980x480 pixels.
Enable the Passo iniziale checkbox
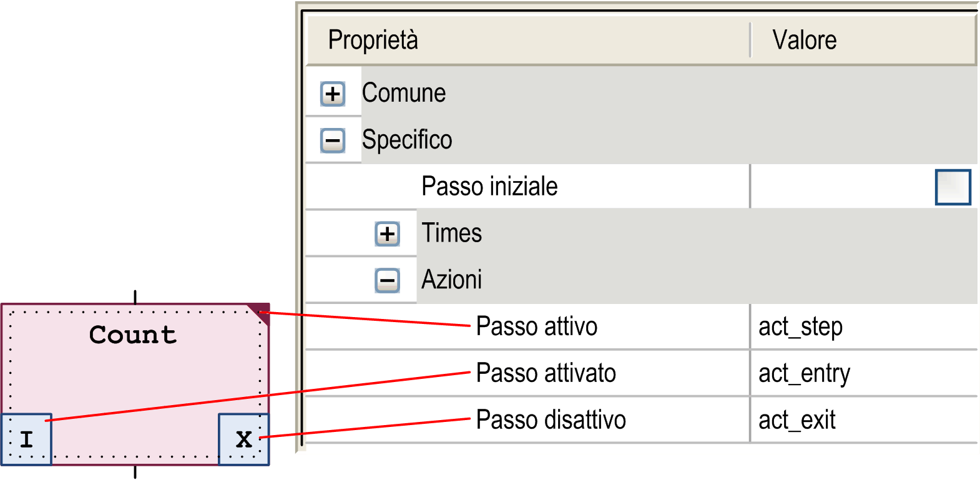953,187
